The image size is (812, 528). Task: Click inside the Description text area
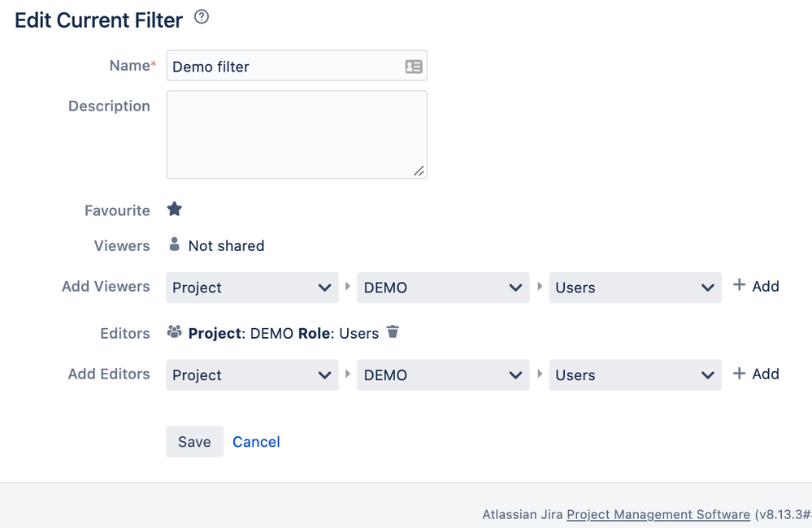click(x=297, y=135)
